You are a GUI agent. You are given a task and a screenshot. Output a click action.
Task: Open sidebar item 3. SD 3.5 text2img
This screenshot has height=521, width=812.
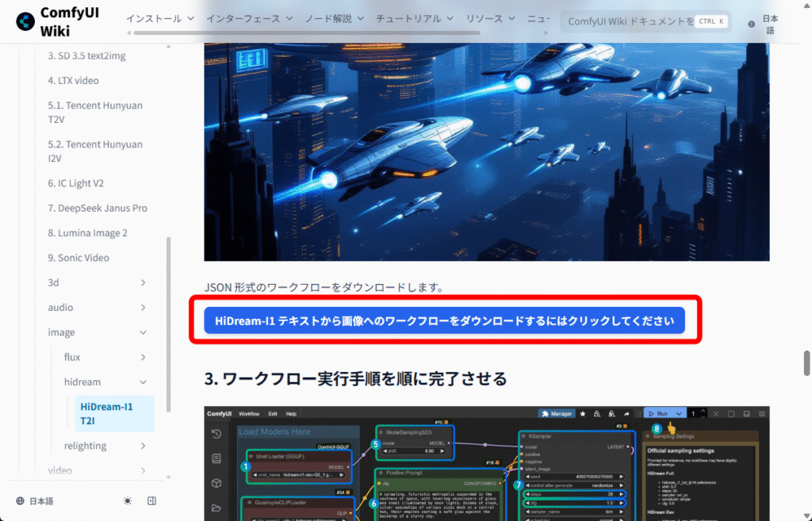click(x=86, y=56)
